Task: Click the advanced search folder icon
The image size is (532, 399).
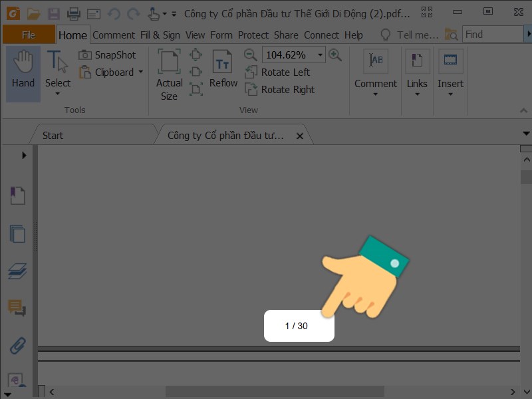Action: click(452, 35)
